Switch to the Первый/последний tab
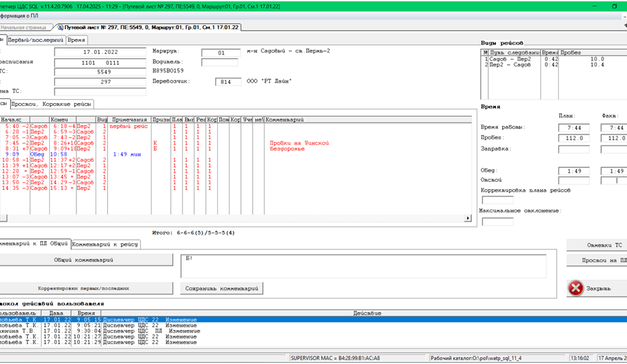Viewport: 627px width, 364px height. tap(36, 40)
